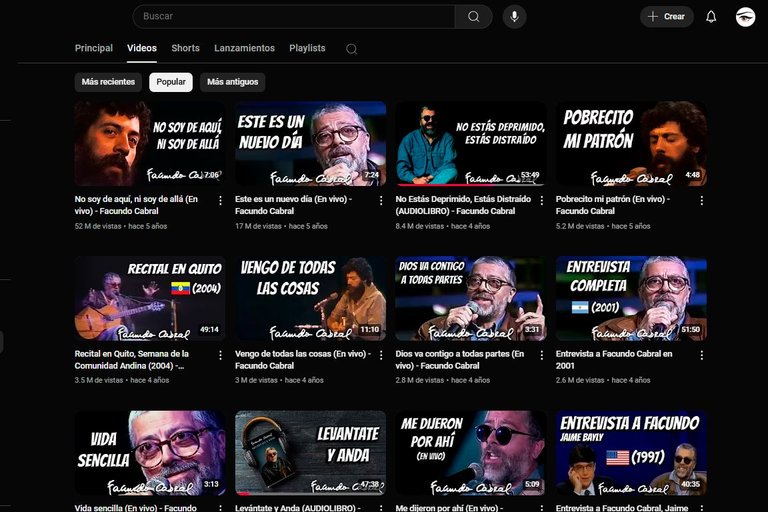Open options menu for Vengo de todas las cosas
The image size is (768, 512).
coord(381,355)
